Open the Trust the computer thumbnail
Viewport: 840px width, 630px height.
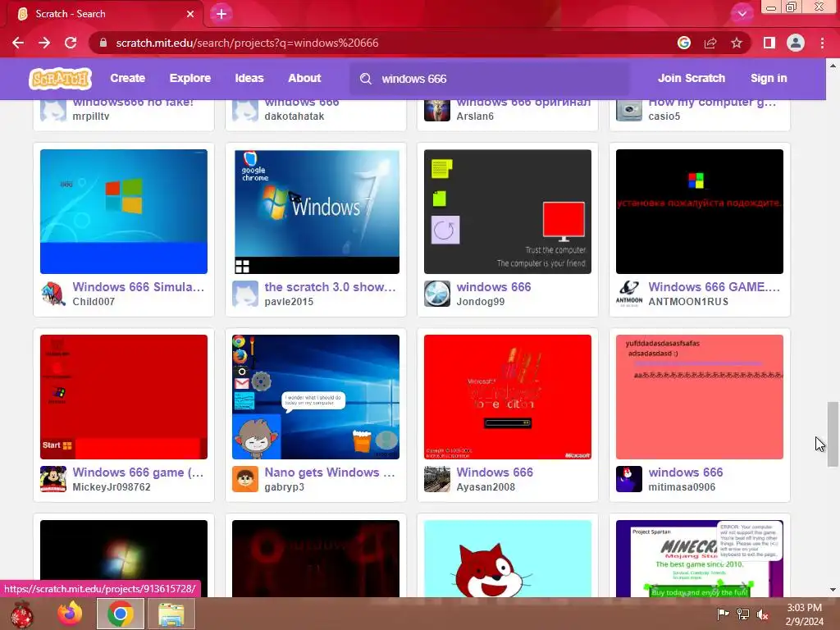[508, 212]
